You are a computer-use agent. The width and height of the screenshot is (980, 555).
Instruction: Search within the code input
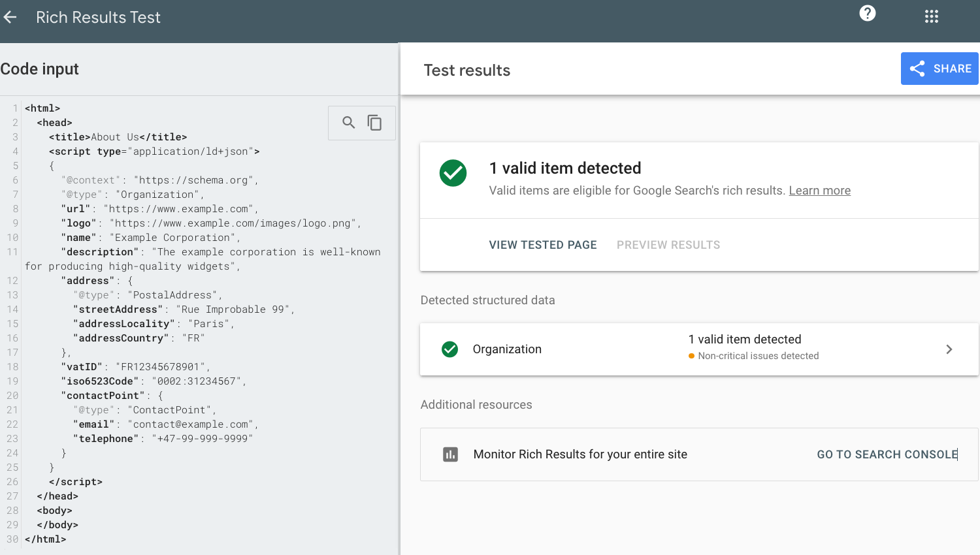(x=349, y=123)
